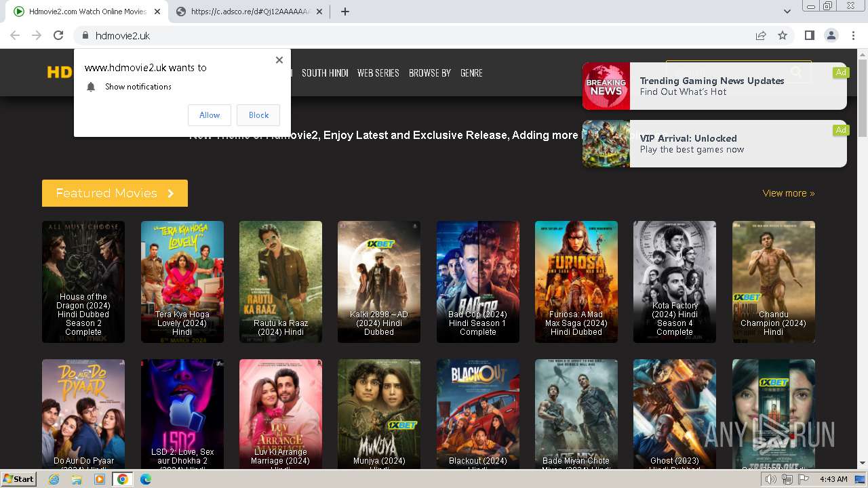Open Bade Miyan Chote Miyan poster

[x=576, y=413]
